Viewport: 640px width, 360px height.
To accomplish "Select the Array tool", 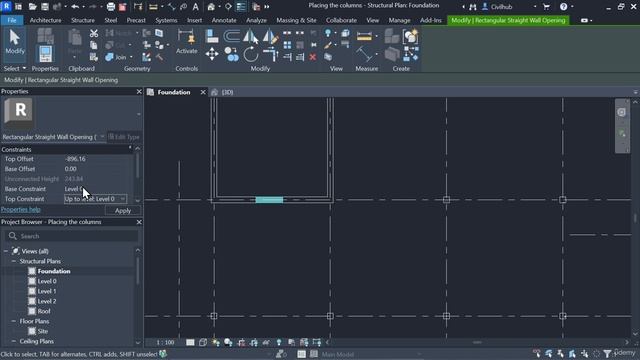I will click(287, 45).
